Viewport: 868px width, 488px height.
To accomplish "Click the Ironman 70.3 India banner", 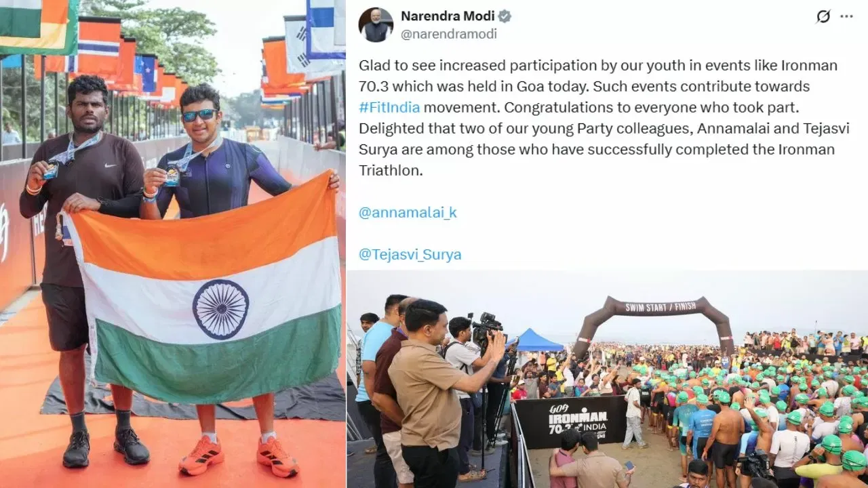I will click(x=569, y=420).
